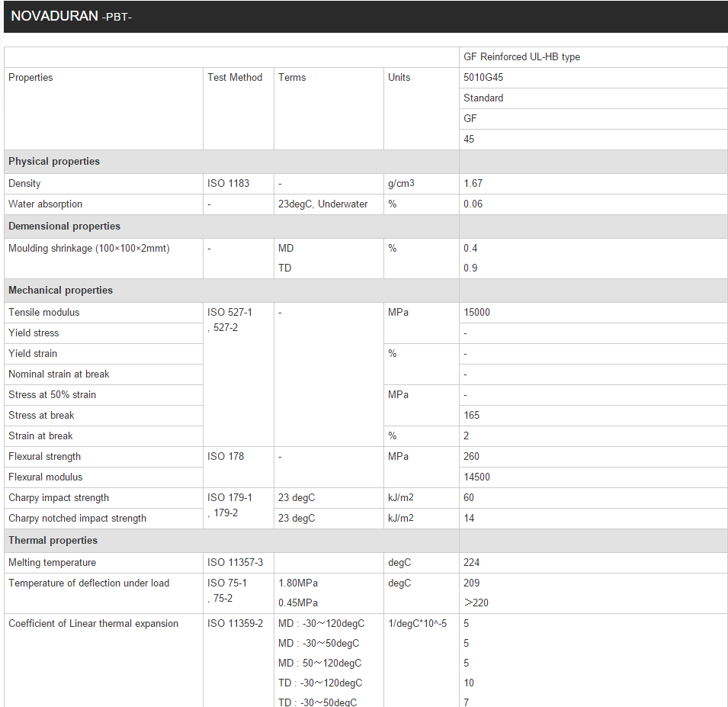
Task: Click 'Temperature of deflection under load' label
Action: tap(88, 583)
